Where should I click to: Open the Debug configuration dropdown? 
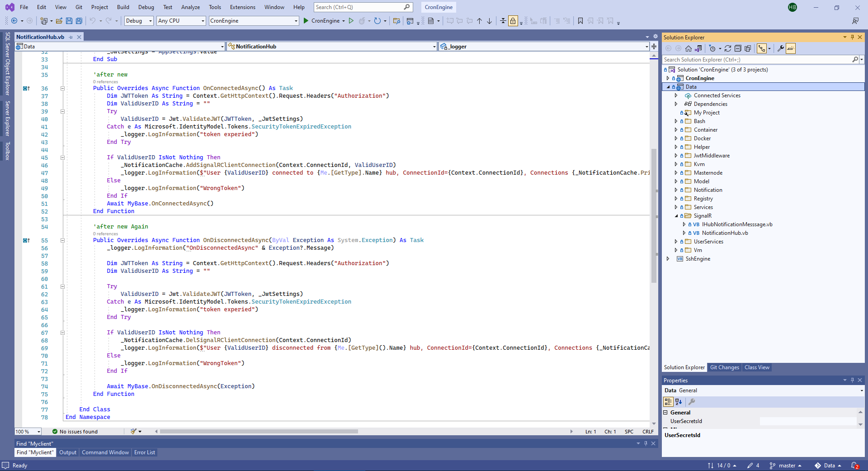(x=139, y=21)
